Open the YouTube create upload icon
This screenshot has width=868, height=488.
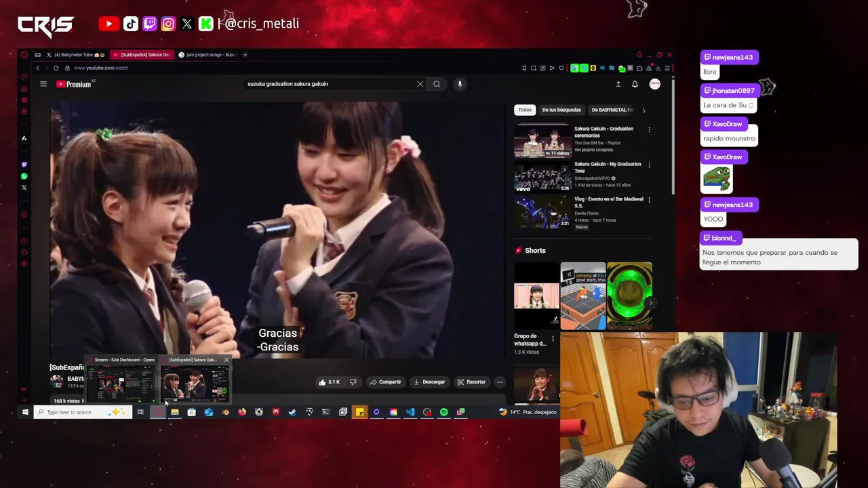(618, 84)
